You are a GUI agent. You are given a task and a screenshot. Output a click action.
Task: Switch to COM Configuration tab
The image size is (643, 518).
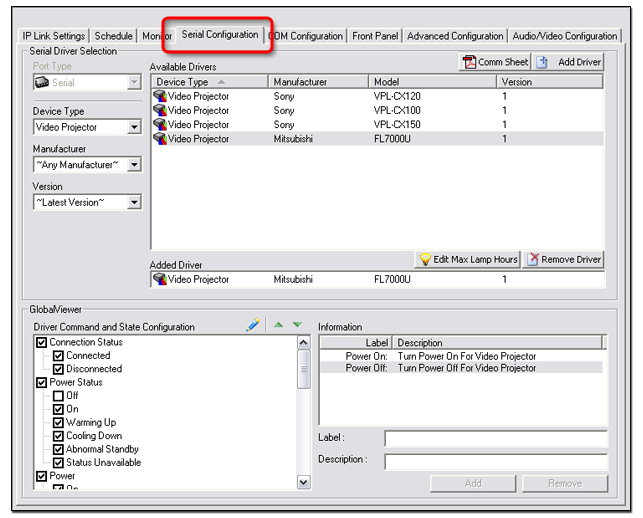(x=306, y=36)
